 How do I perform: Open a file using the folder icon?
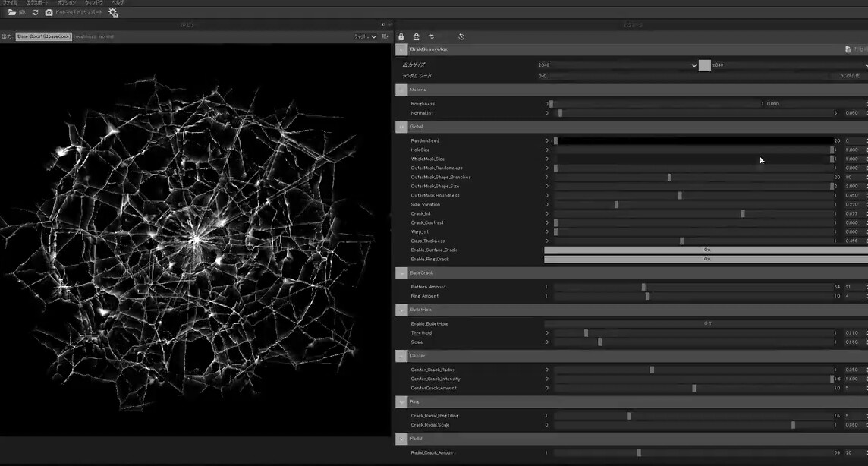pyautogui.click(x=14, y=12)
